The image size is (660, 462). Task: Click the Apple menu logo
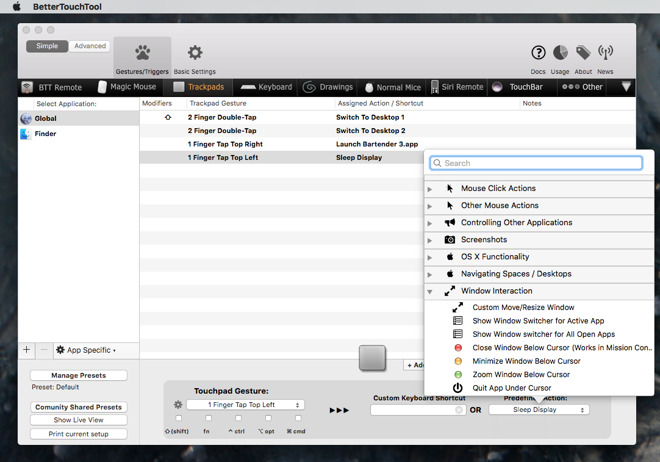coord(17,6)
